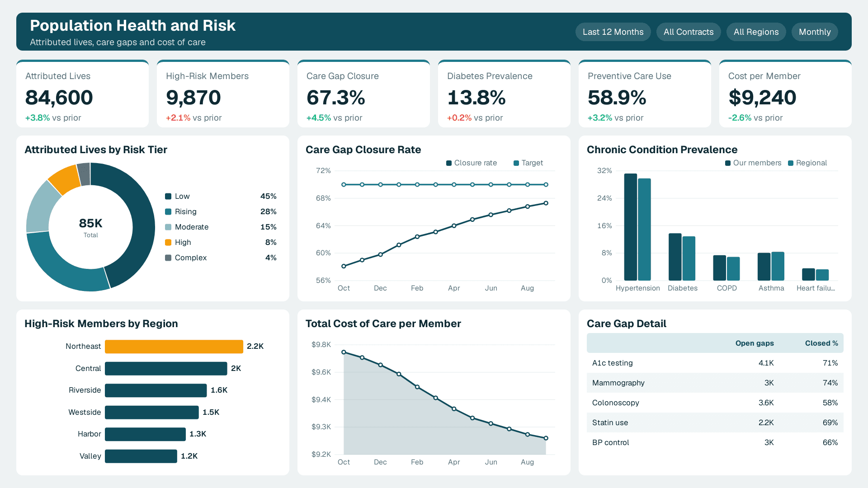Image resolution: width=868 pixels, height=488 pixels.
Task: Select the BP control table row
Action: [715, 442]
